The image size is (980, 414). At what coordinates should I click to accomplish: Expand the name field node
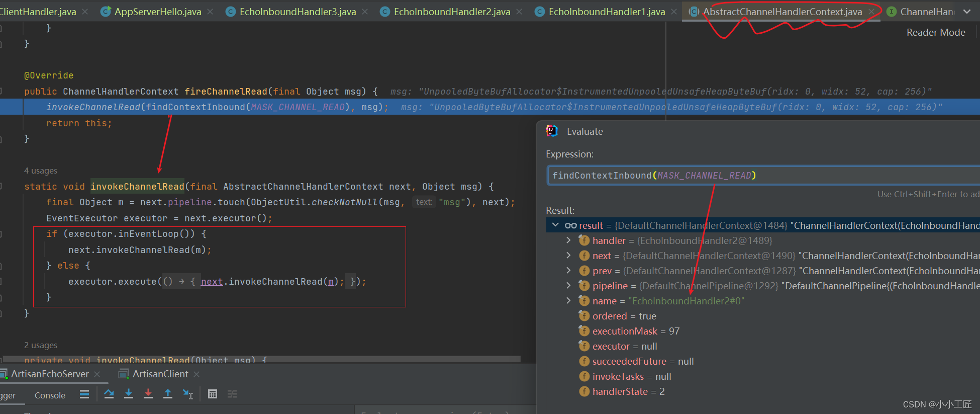click(x=568, y=301)
